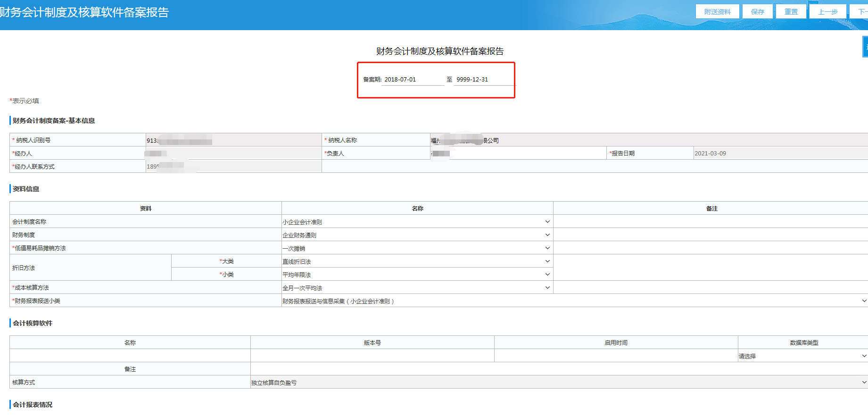The image size is (868, 415).
Task: Click the 核算方式 row label
Action: pos(24,382)
